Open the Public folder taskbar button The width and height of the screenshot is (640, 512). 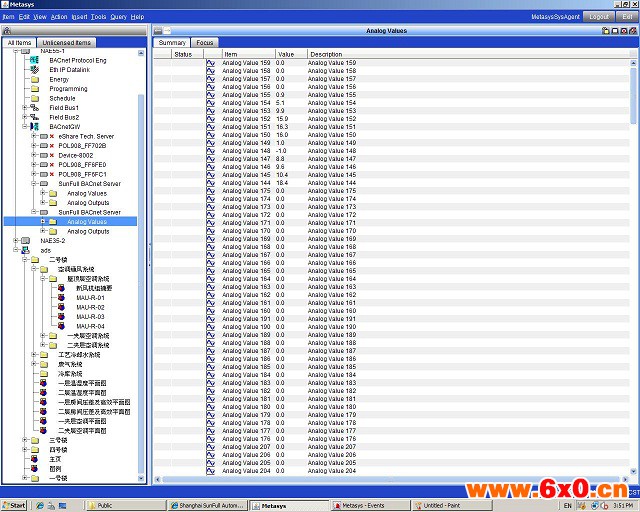pyautogui.click(x=125, y=505)
